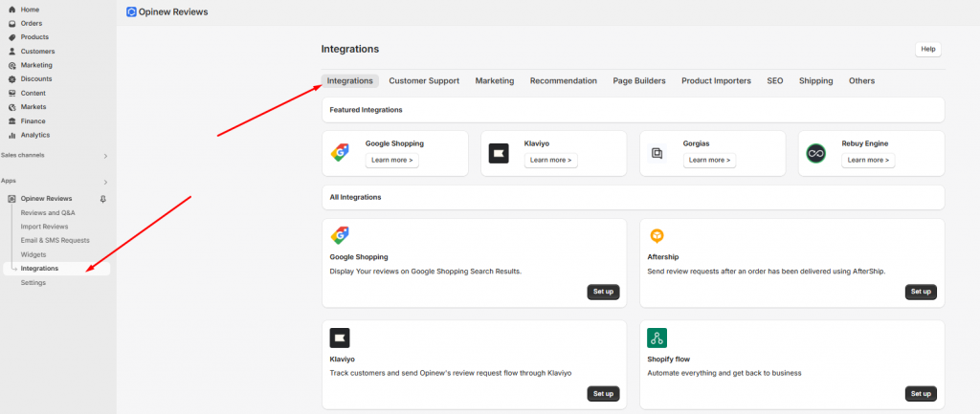Click the Klaviyo icon under All Integrations
The width and height of the screenshot is (980, 414).
(340, 338)
